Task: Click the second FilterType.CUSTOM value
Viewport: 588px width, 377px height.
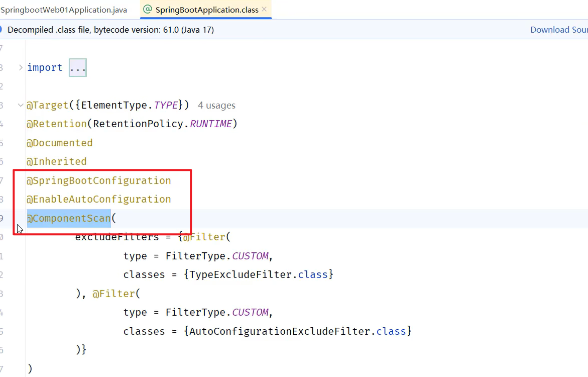Action: tap(217, 313)
